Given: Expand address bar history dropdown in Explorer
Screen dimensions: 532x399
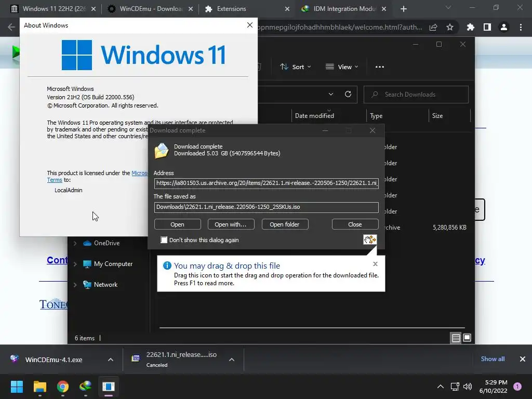Looking at the screenshot, I should click(x=331, y=95).
